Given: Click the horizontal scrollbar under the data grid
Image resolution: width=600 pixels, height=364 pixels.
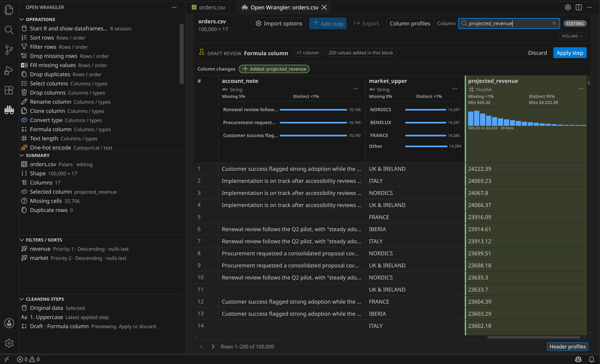Looking at the screenshot, I should tap(533, 337).
